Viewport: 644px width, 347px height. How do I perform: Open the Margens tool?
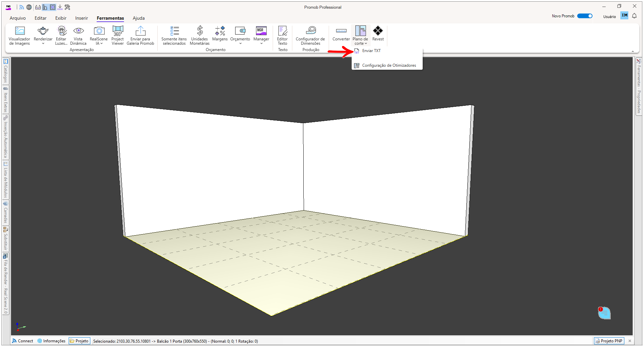coord(220,34)
